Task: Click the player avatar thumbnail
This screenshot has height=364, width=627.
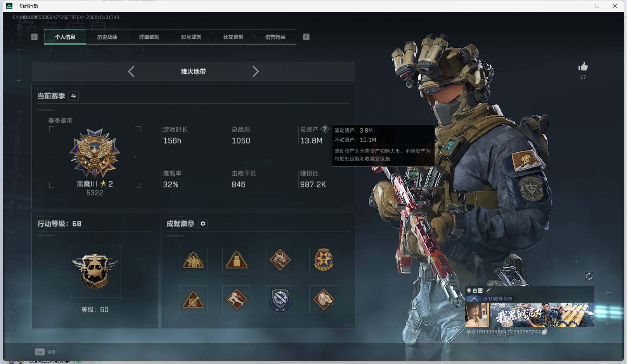Action: click(x=477, y=315)
